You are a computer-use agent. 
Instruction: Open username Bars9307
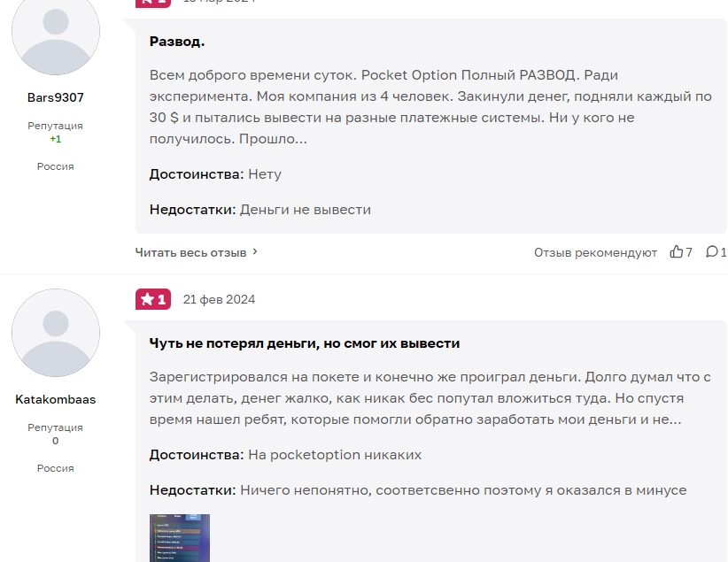[x=56, y=97]
